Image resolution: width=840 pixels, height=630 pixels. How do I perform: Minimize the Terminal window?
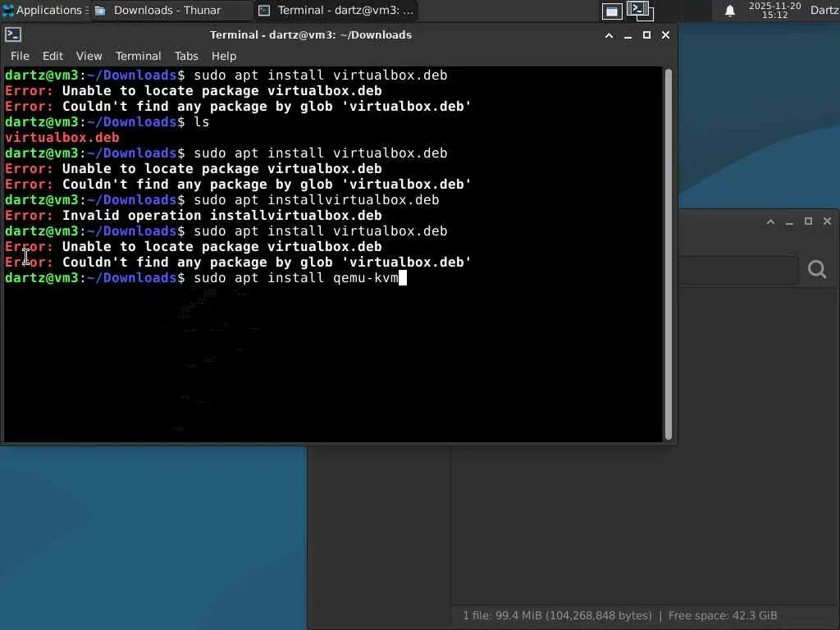pyautogui.click(x=628, y=35)
